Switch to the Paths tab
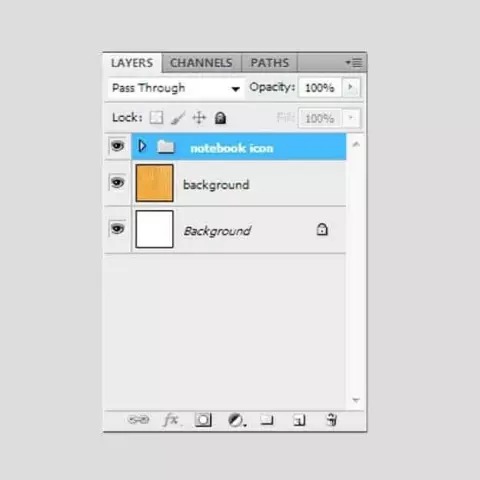Image resolution: width=480 pixels, height=480 pixels. [270, 63]
